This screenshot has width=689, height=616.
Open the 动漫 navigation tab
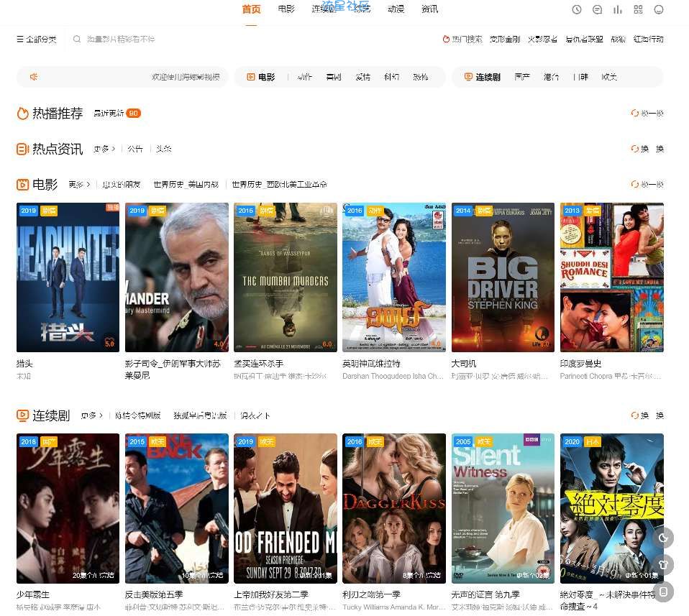(396, 9)
